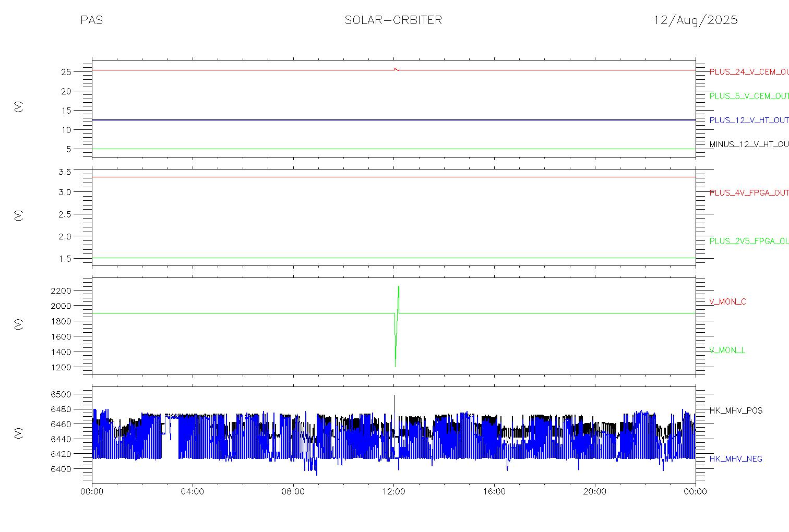Click the 12:00 time axis label

point(393,492)
